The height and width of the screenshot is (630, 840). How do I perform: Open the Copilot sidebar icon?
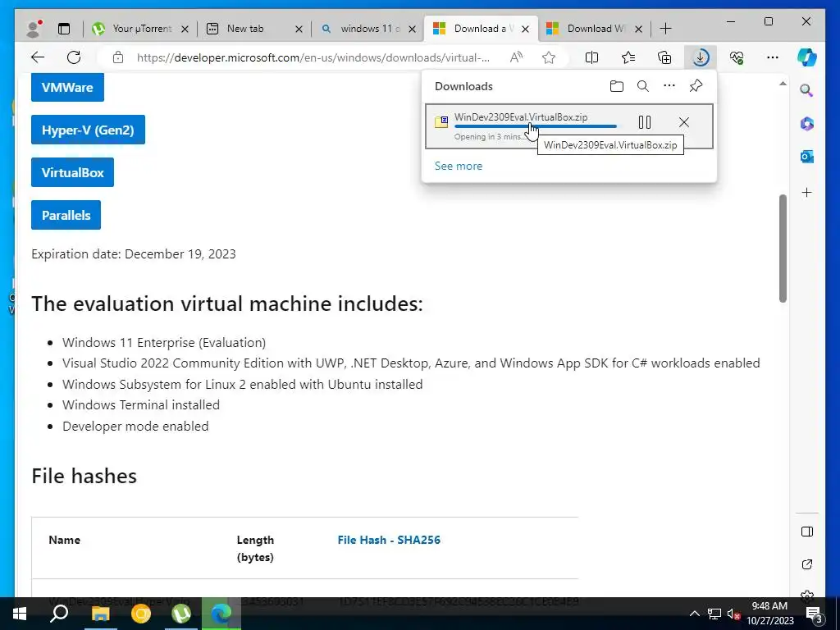click(x=807, y=57)
